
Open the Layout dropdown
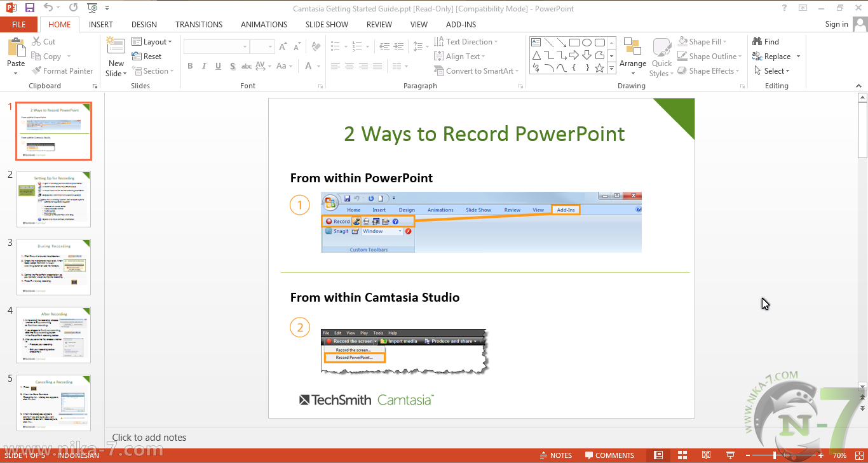[x=152, y=42]
